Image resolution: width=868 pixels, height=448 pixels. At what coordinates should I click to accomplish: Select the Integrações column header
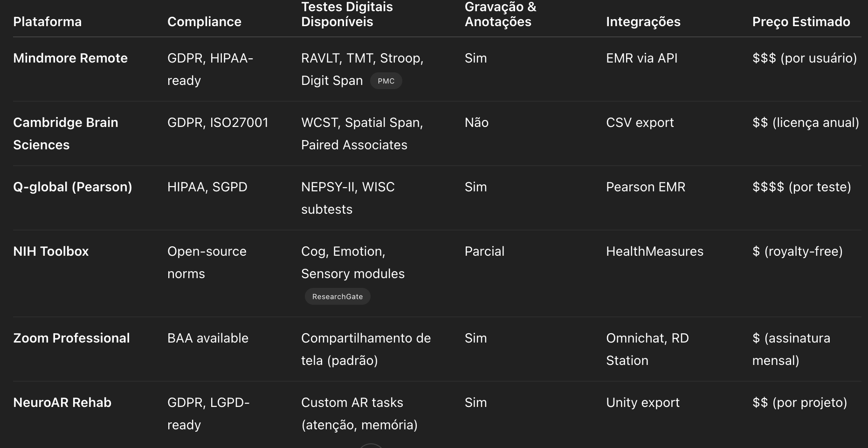click(x=643, y=22)
